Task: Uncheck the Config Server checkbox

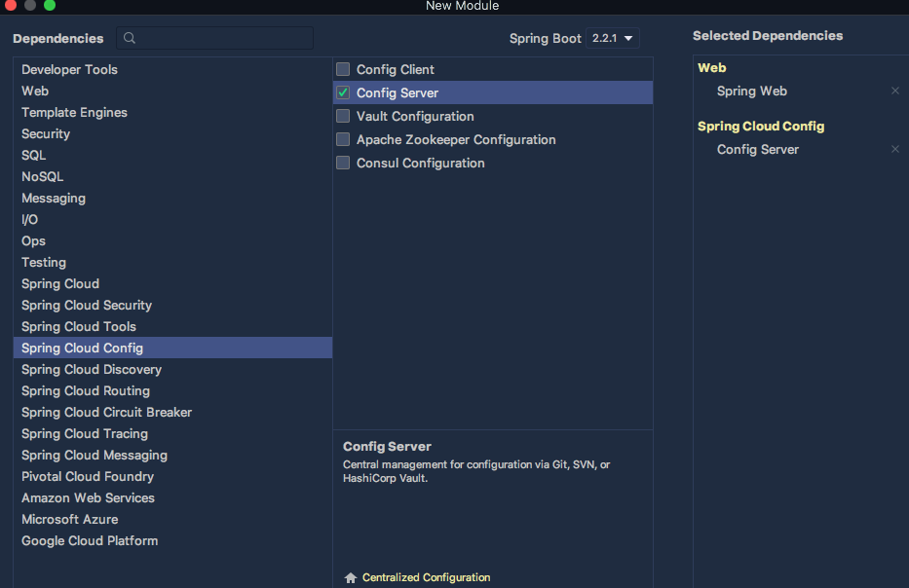Action: coord(343,92)
